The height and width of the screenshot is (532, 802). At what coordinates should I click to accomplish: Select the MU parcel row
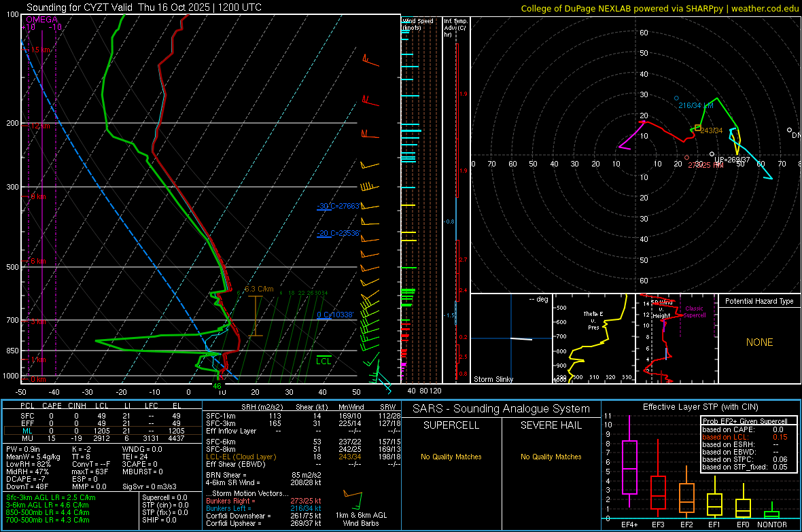(101, 438)
